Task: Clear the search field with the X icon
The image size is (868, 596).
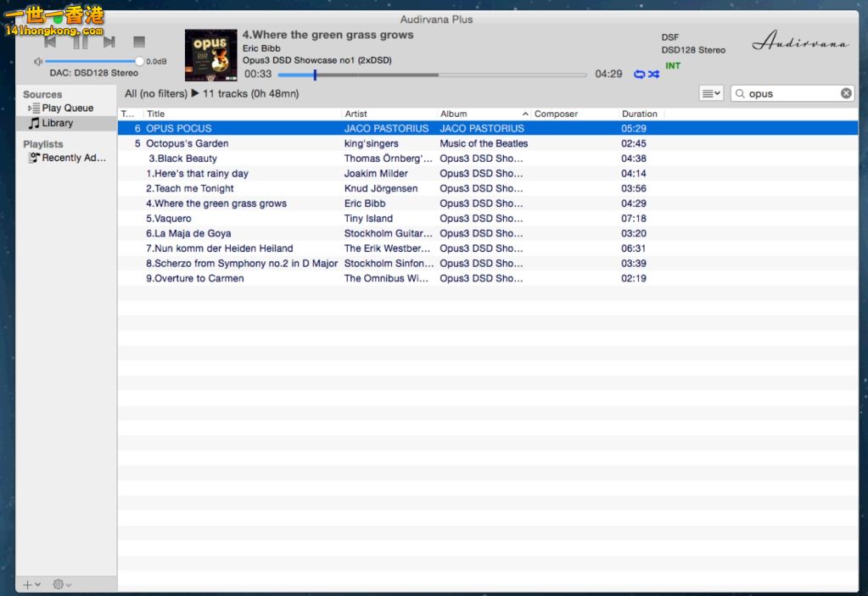Action: pyautogui.click(x=846, y=93)
